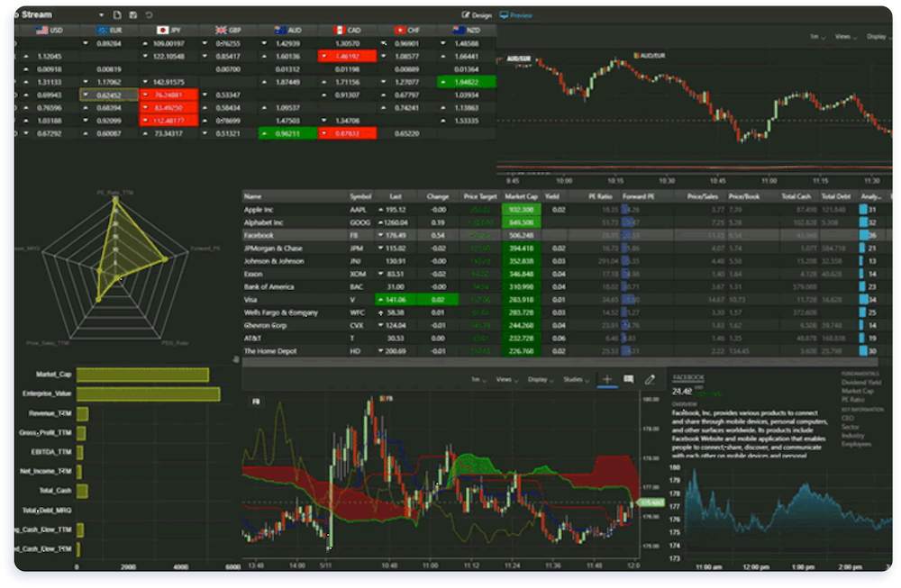Click the Enterprise_Value bar in bar chart
The height and width of the screenshot is (588, 901).
(148, 394)
